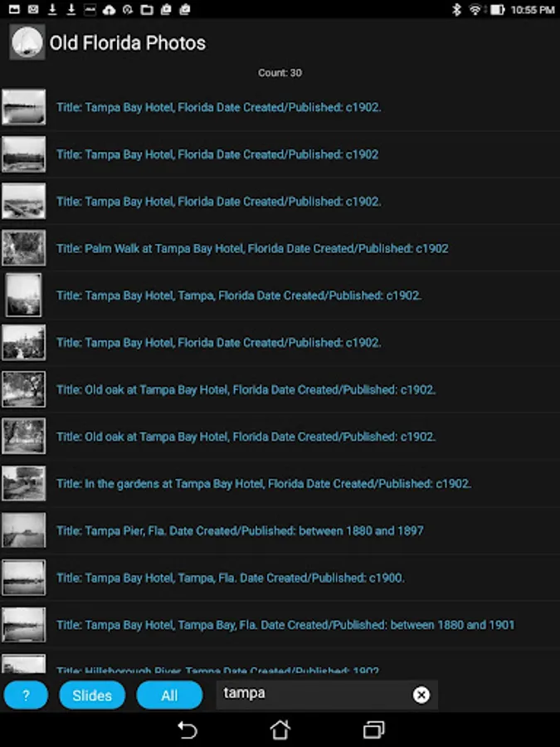Open thumbnail of Tampa Bay Hotel, Tampa, Fla. c1900
This screenshot has height=747, width=560.
24,578
